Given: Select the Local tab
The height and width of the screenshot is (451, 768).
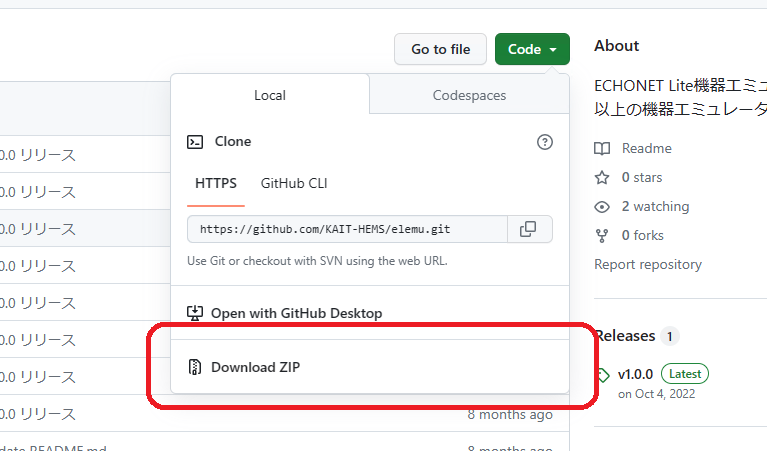Looking at the screenshot, I should coord(270,95).
